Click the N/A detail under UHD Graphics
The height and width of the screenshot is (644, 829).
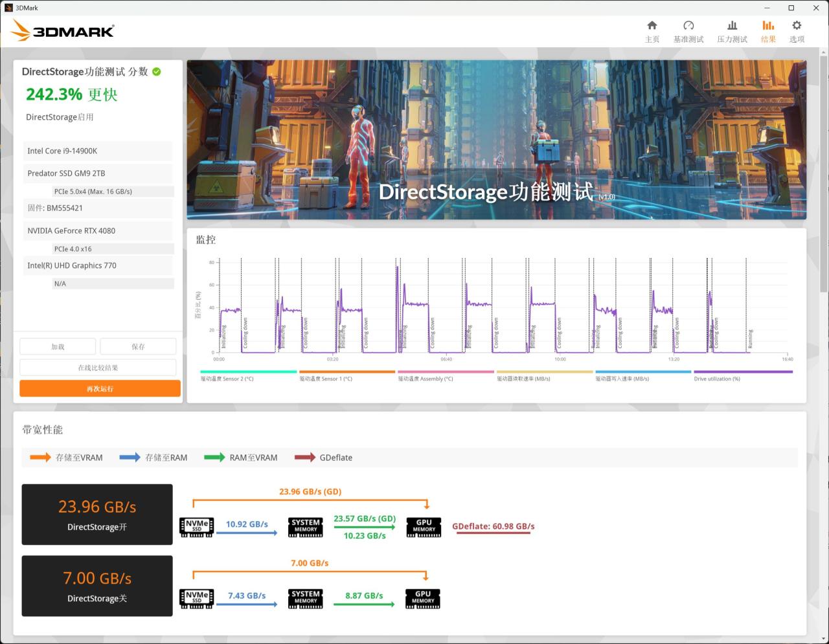113,283
